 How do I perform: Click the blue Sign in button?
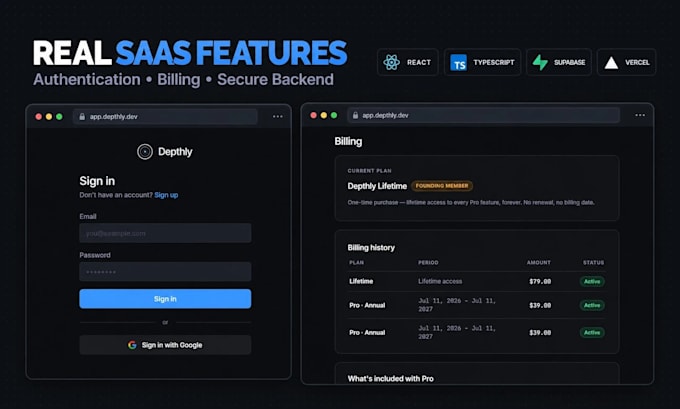pos(165,299)
